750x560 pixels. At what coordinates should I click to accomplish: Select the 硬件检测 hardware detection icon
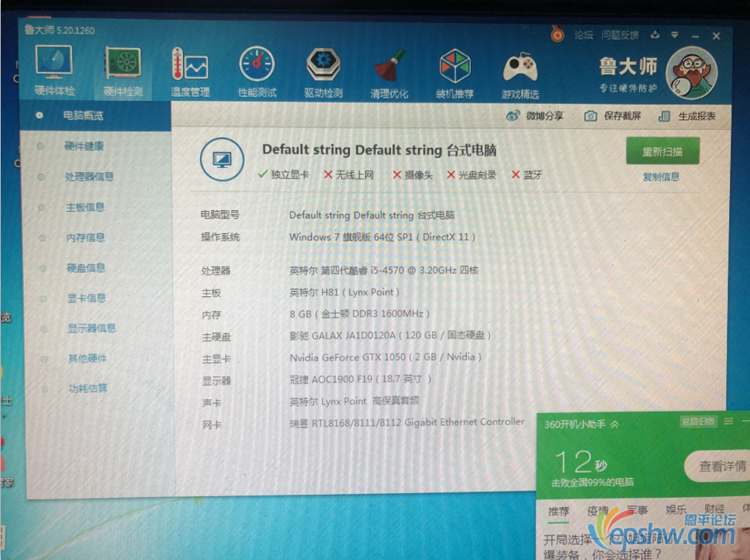pyautogui.click(x=123, y=71)
